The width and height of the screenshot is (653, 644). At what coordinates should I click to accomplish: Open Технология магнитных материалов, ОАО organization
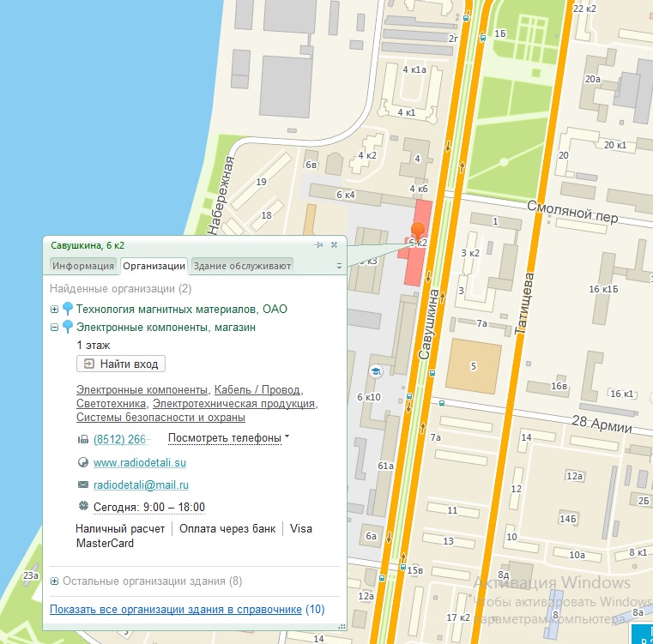pyautogui.click(x=182, y=309)
